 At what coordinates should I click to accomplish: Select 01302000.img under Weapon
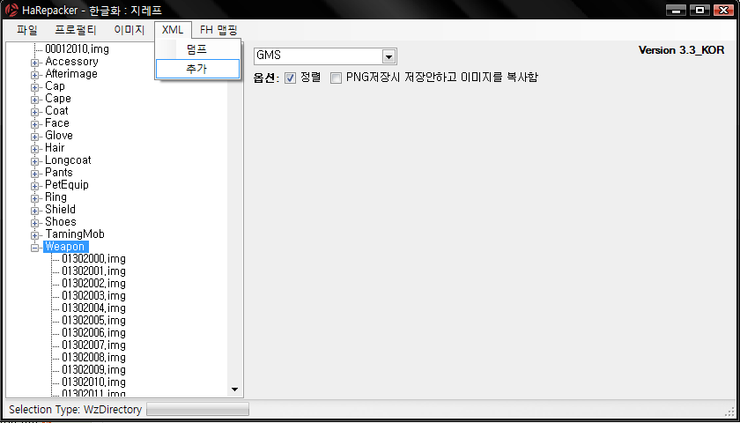click(x=93, y=259)
